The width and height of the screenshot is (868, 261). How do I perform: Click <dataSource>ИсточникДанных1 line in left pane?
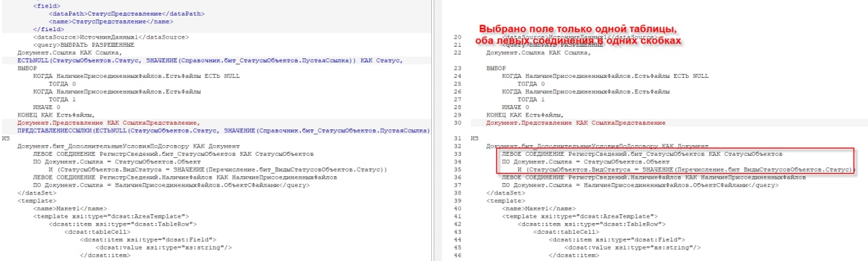tap(111, 37)
